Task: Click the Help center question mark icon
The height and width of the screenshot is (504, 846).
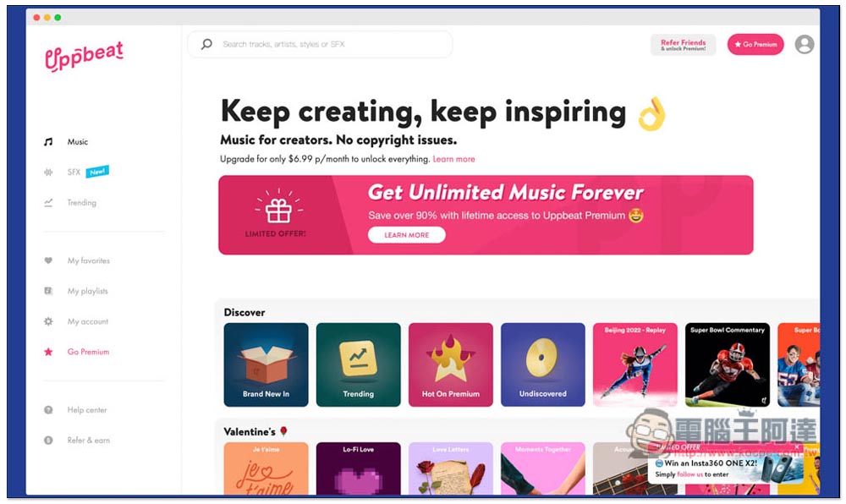Action: (48, 409)
